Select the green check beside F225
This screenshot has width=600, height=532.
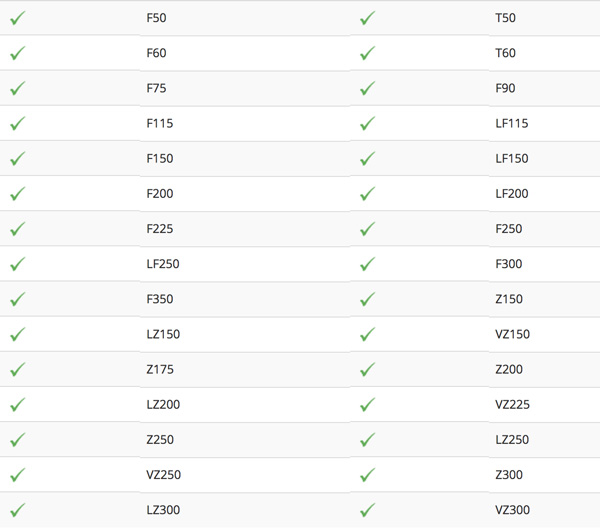tap(18, 229)
